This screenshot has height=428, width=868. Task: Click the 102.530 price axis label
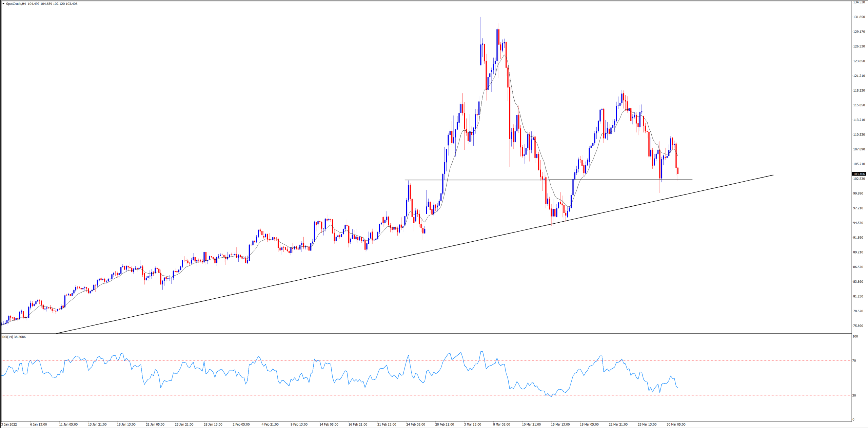pyautogui.click(x=859, y=179)
